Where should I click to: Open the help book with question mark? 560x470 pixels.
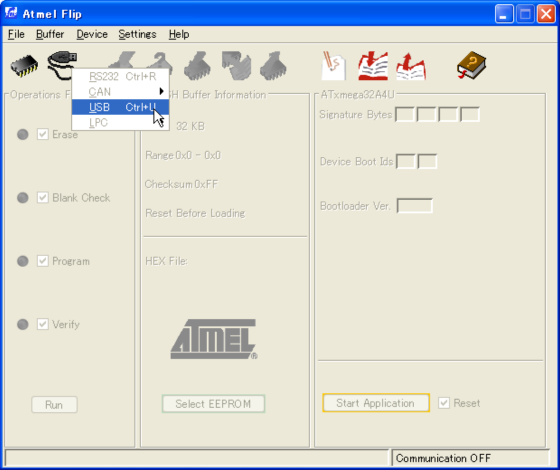pos(471,65)
